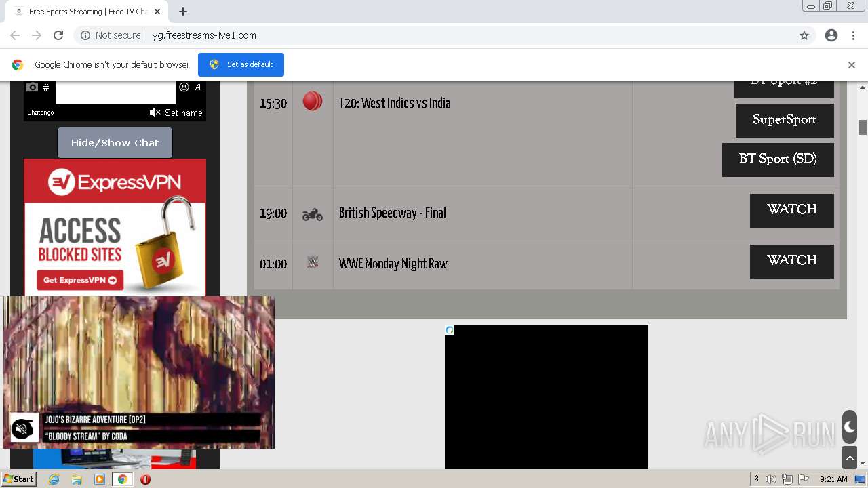Image resolution: width=868 pixels, height=488 pixels.
Task: Click browser Back arrow
Action: pos(15,35)
